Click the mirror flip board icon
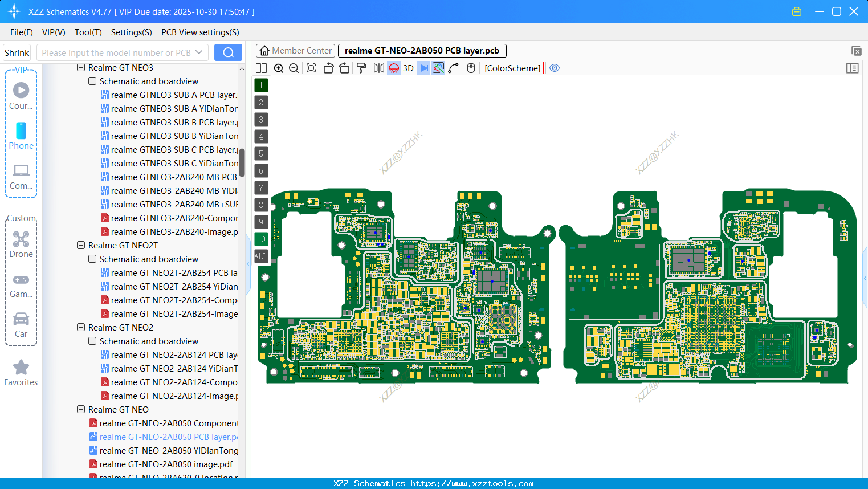Viewport: 868px width, 489px height. [x=378, y=68]
